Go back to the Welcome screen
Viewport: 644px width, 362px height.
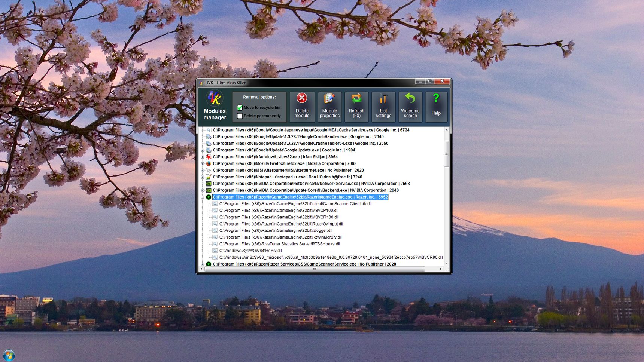coord(410,107)
